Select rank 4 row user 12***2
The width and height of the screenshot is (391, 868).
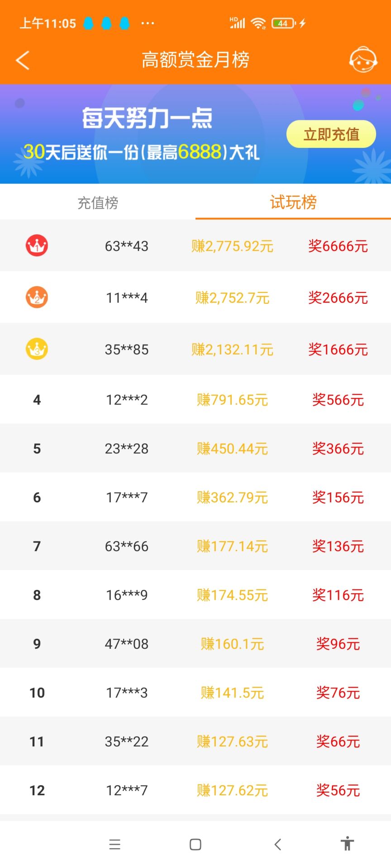tap(127, 400)
